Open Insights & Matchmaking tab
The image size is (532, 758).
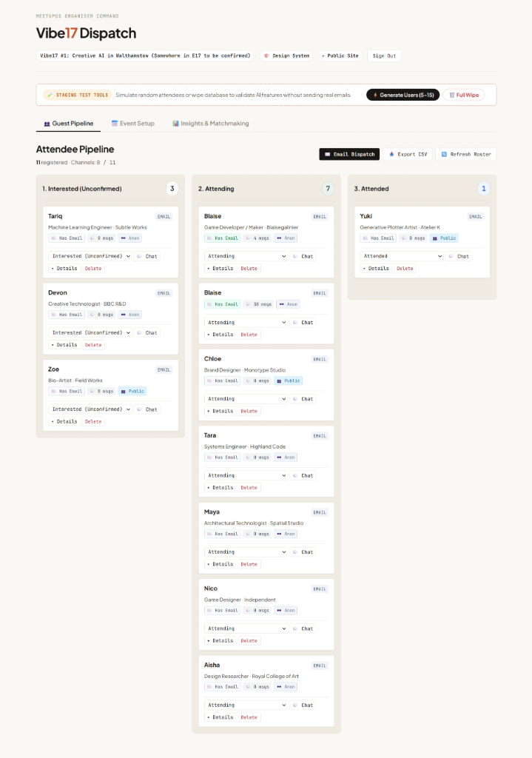[x=211, y=124]
